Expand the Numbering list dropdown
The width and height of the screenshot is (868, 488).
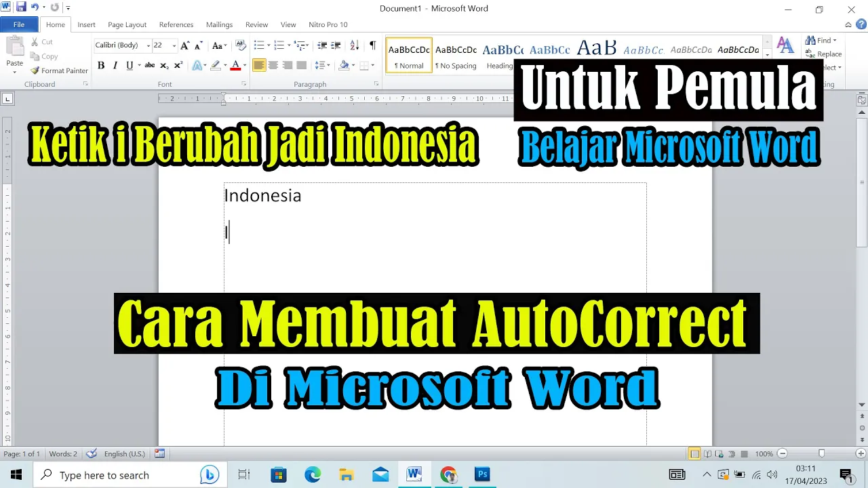click(x=289, y=45)
